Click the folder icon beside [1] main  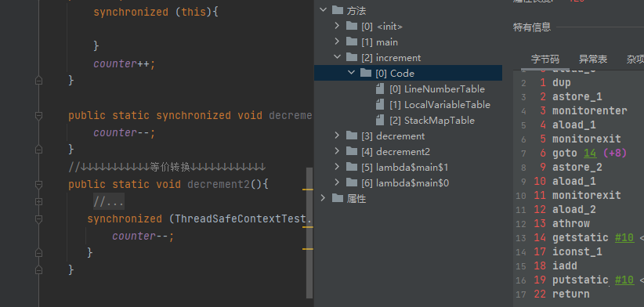352,42
